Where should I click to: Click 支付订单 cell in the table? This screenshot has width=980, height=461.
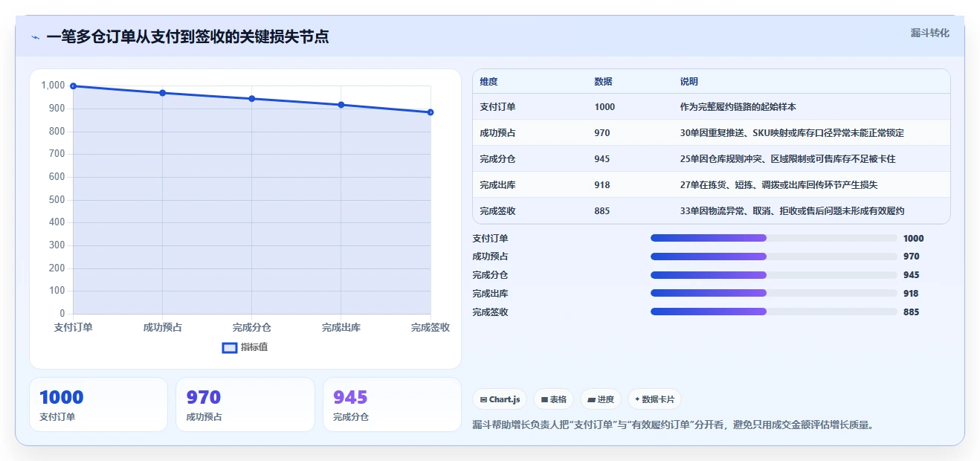pyautogui.click(x=497, y=107)
